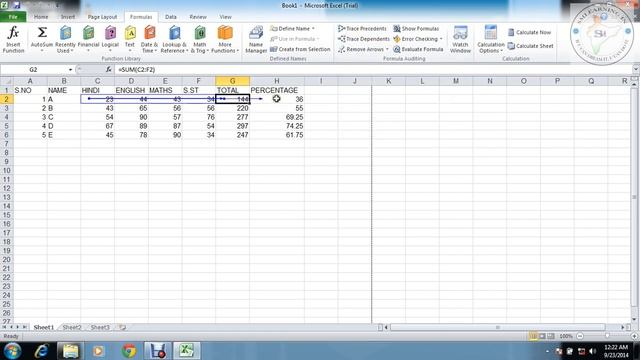
Task: Click the AutoSum sigma icon
Action: point(42,32)
